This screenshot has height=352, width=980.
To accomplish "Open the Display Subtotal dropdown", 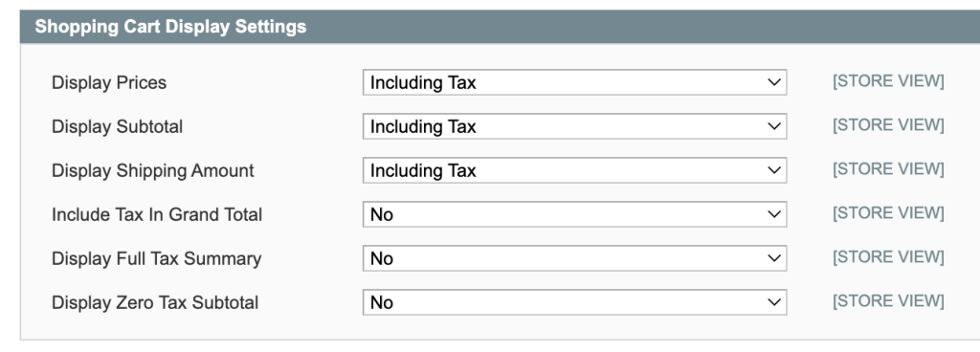I will pyautogui.click(x=574, y=126).
